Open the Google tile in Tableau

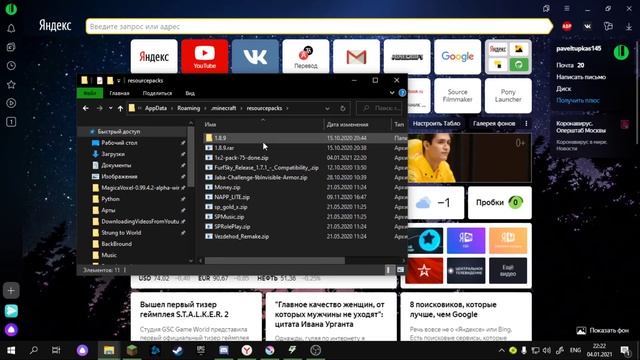(458, 56)
